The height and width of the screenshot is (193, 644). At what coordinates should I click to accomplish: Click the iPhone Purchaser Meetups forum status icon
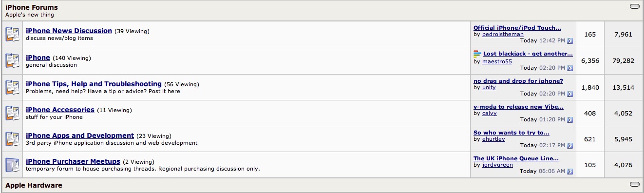tap(12, 165)
